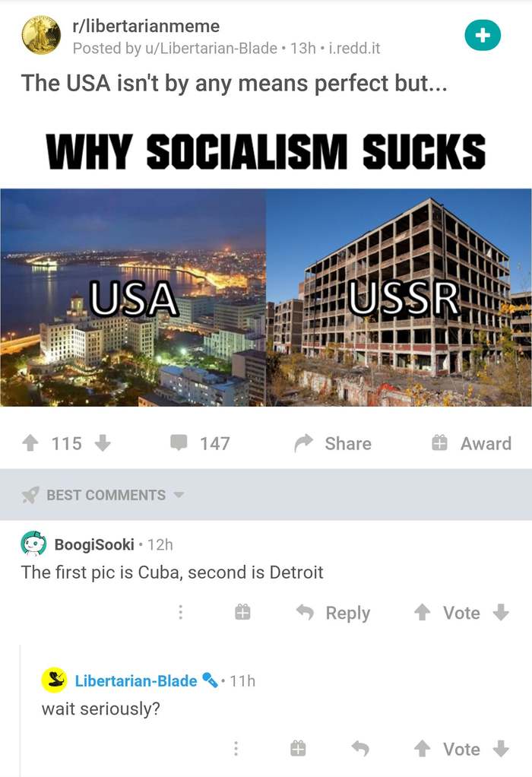Upvote the post with 115 points

click(30, 443)
